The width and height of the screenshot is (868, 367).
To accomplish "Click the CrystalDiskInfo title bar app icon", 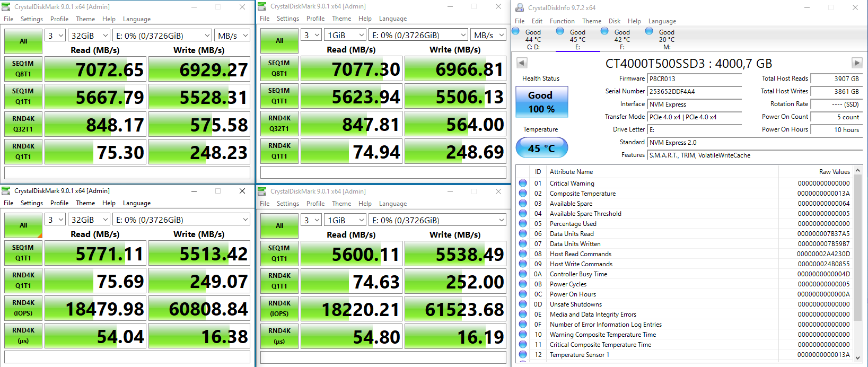I will [x=519, y=7].
